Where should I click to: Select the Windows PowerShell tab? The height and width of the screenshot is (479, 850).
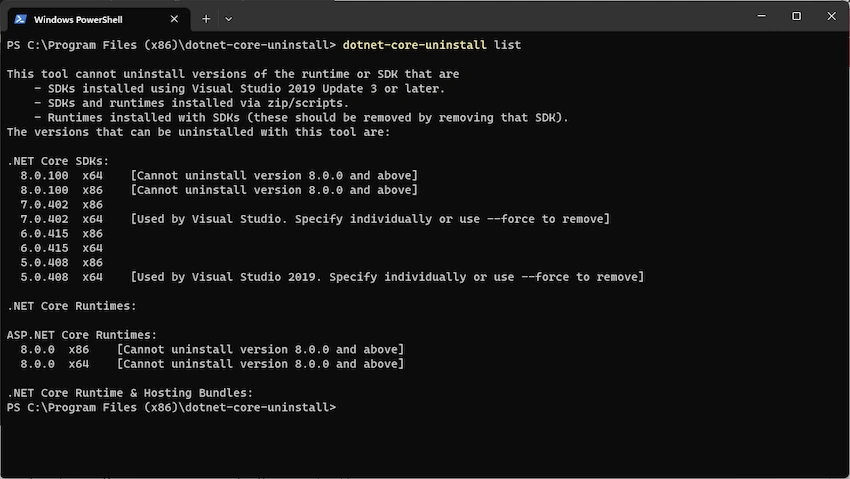(x=99, y=20)
